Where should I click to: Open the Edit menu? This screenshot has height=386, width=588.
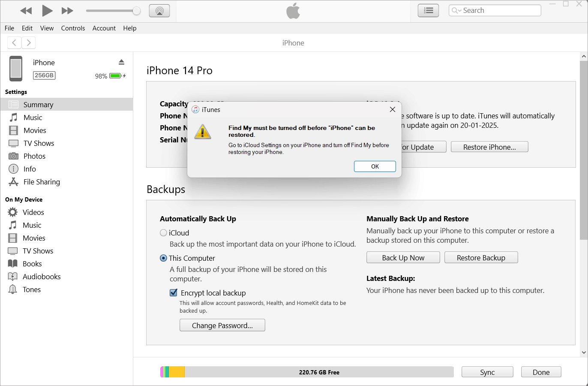pos(27,28)
